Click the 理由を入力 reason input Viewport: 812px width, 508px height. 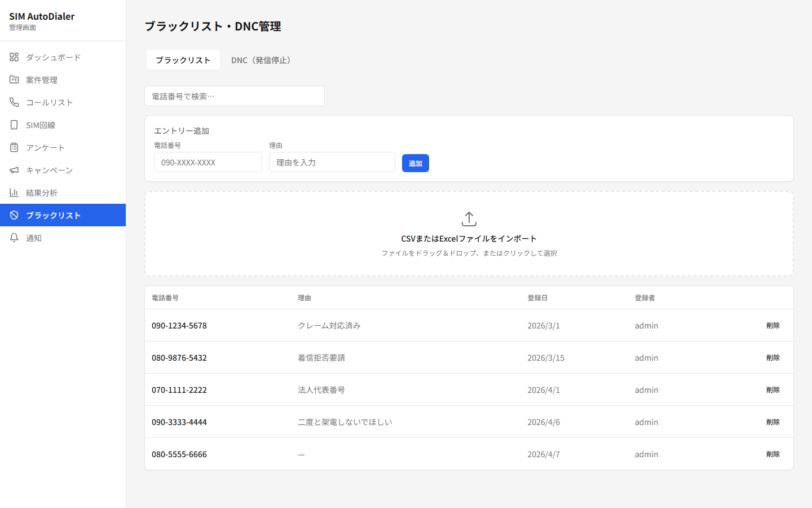(332, 162)
